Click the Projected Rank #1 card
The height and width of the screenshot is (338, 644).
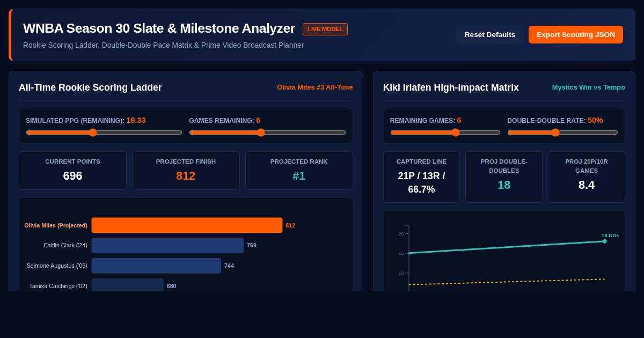coord(299,171)
